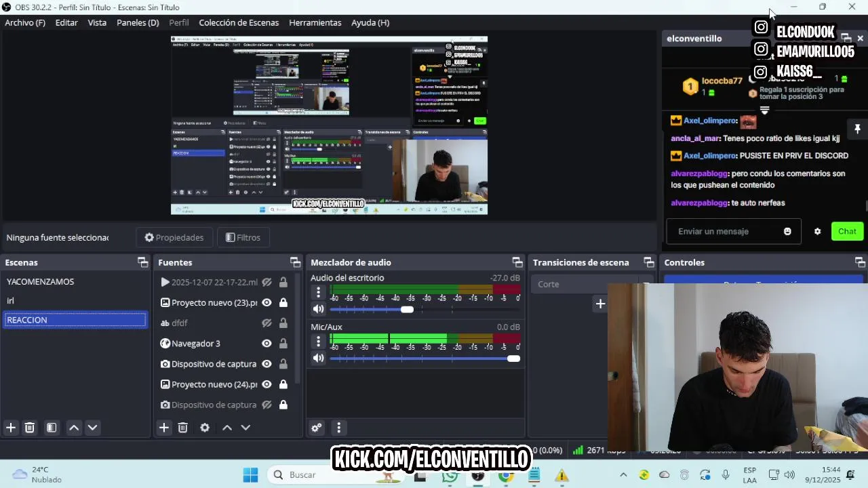
Task: Mute the Mic/Aux speaker
Action: 318,359
